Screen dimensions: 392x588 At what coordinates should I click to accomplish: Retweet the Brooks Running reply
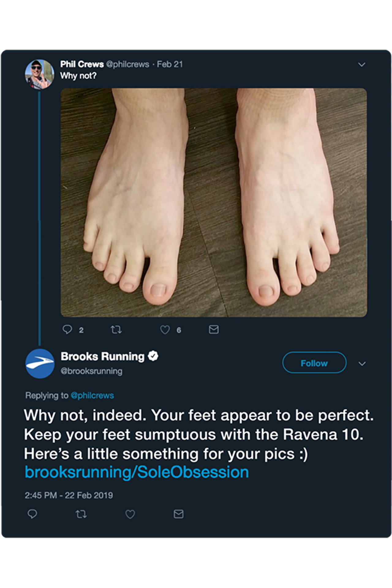[81, 514]
